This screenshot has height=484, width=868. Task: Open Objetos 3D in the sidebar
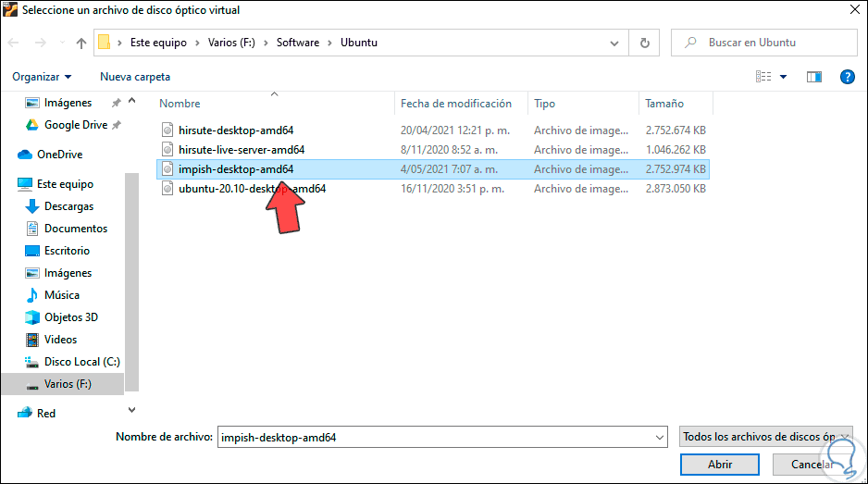[x=71, y=317]
